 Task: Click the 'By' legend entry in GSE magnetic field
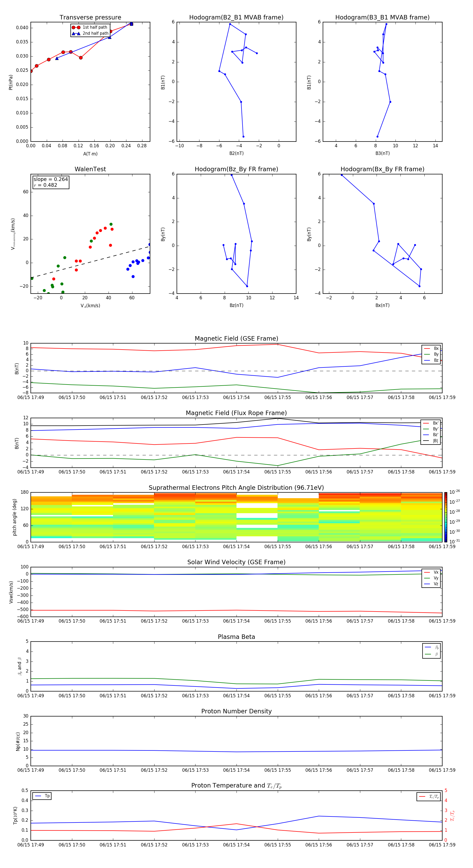click(x=431, y=354)
